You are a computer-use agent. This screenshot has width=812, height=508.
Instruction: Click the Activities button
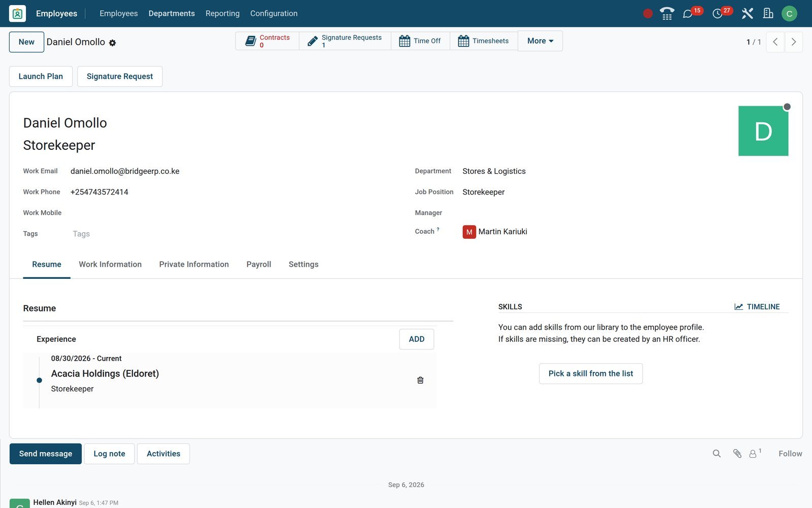[x=163, y=454]
